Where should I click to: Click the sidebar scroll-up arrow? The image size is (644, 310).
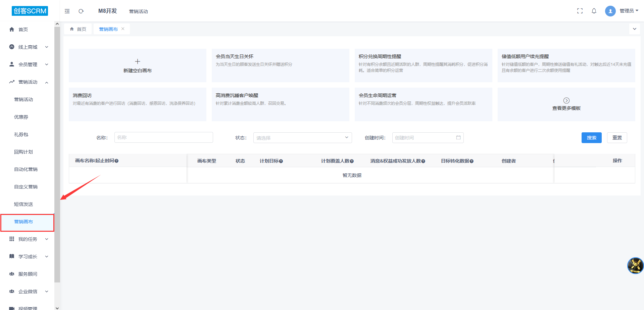pos(57,24)
